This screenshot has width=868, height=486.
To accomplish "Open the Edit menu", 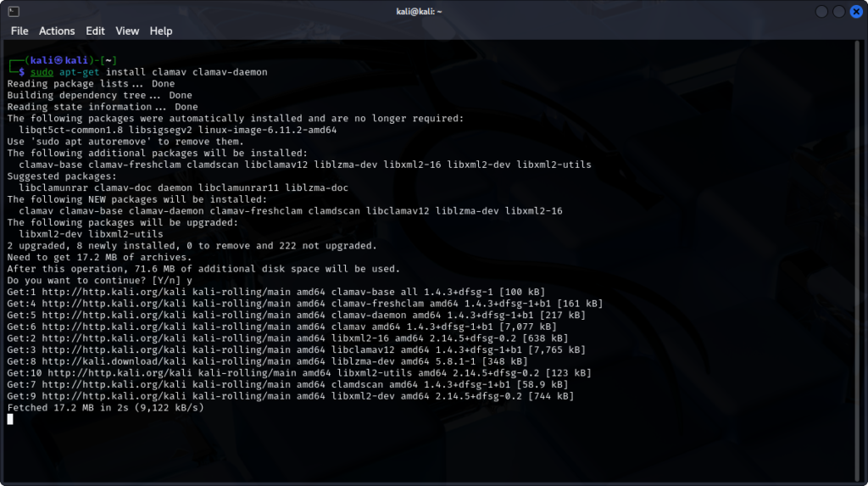I will pyautogui.click(x=95, y=31).
